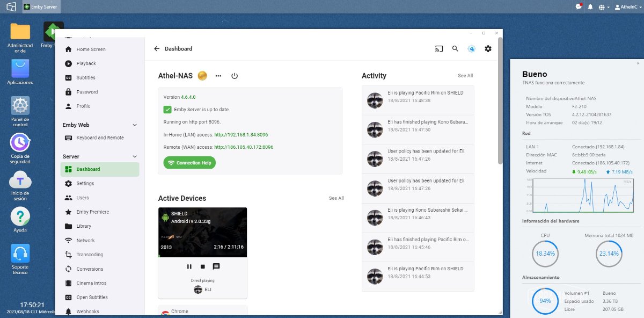The width and height of the screenshot is (644, 318).
Task: Collapse the Server section
Action: pos(135,157)
